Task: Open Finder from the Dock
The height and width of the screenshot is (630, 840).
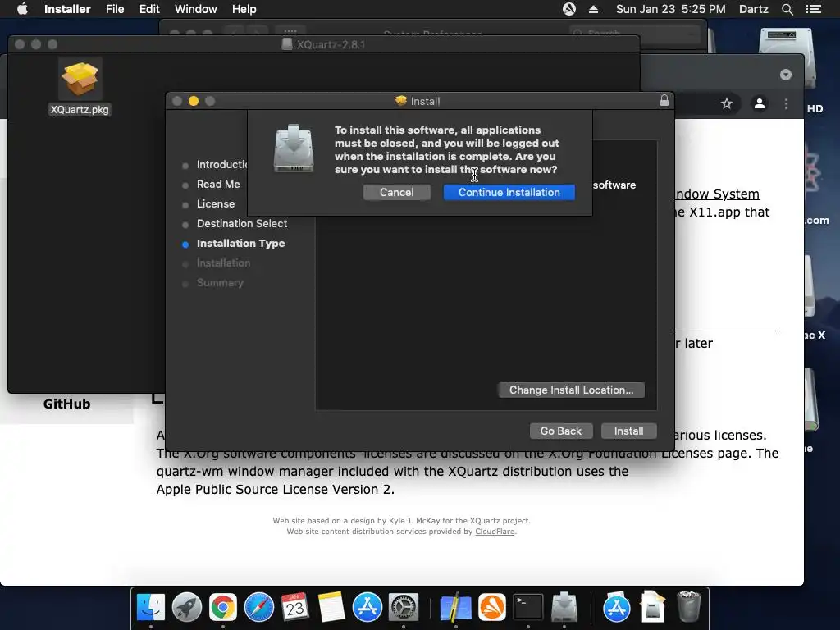Action: click(x=151, y=607)
